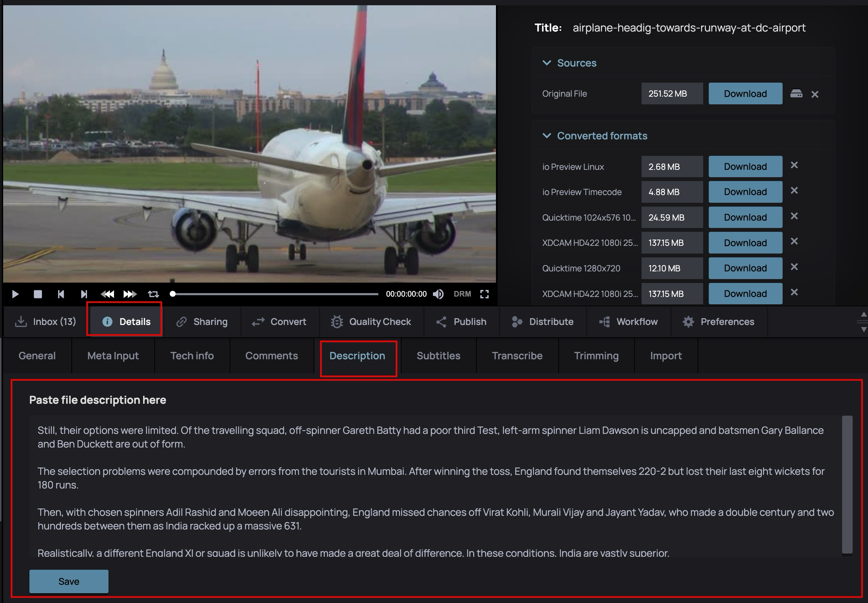Viewport: 868px width, 603px height.
Task: Click storage drive icon beside Original File
Action: point(796,94)
